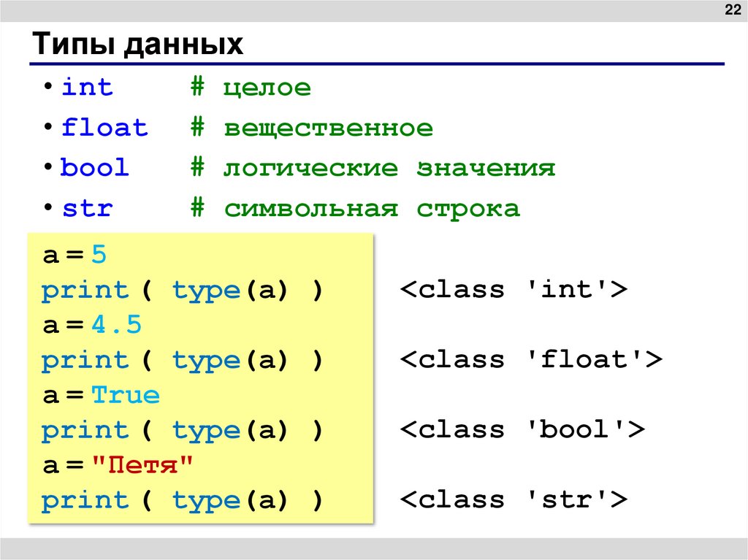This screenshot has height=560, width=748.
Task: Click the output <class 'str'>
Action: point(514,499)
